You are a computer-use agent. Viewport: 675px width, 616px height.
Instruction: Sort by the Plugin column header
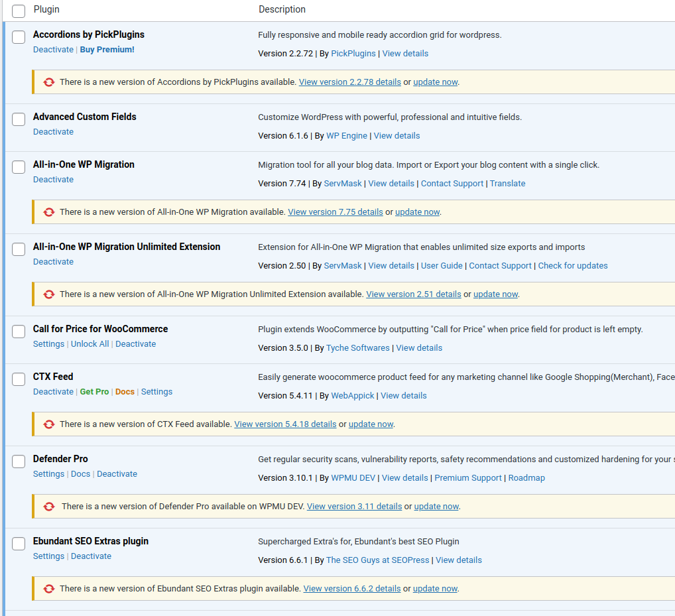click(x=46, y=9)
